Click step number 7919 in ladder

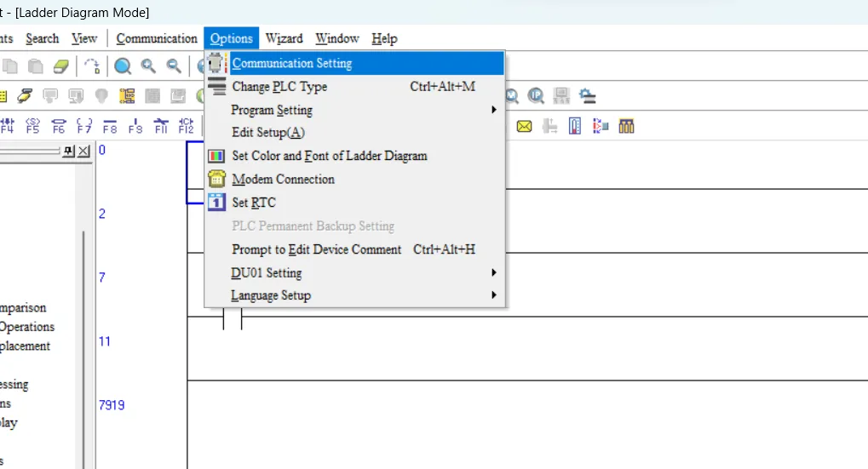click(112, 405)
